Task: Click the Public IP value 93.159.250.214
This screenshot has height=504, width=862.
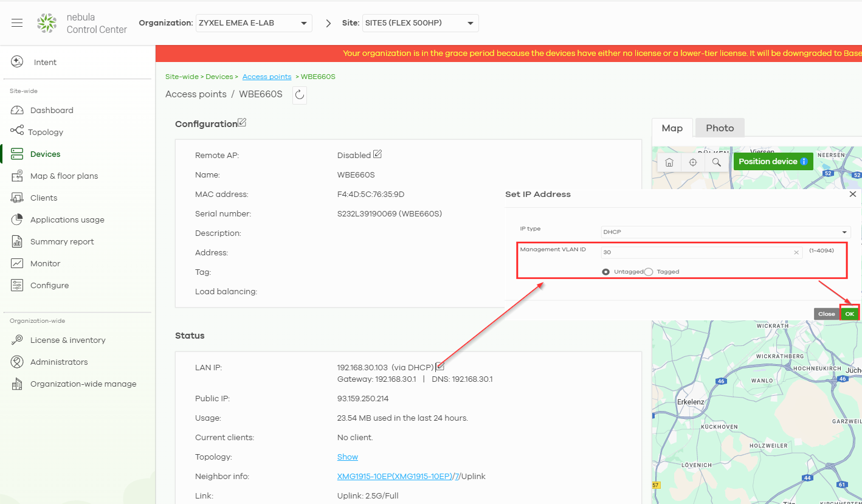Action: click(x=363, y=398)
